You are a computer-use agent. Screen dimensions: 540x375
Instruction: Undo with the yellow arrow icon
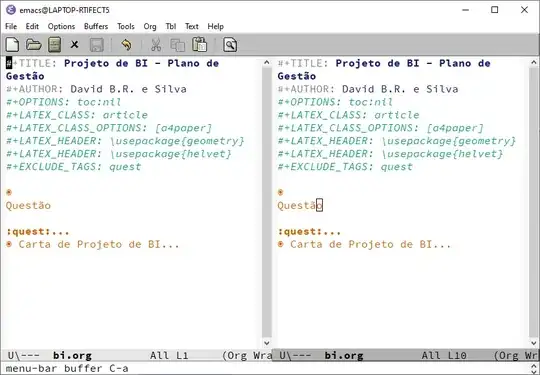[126, 45]
